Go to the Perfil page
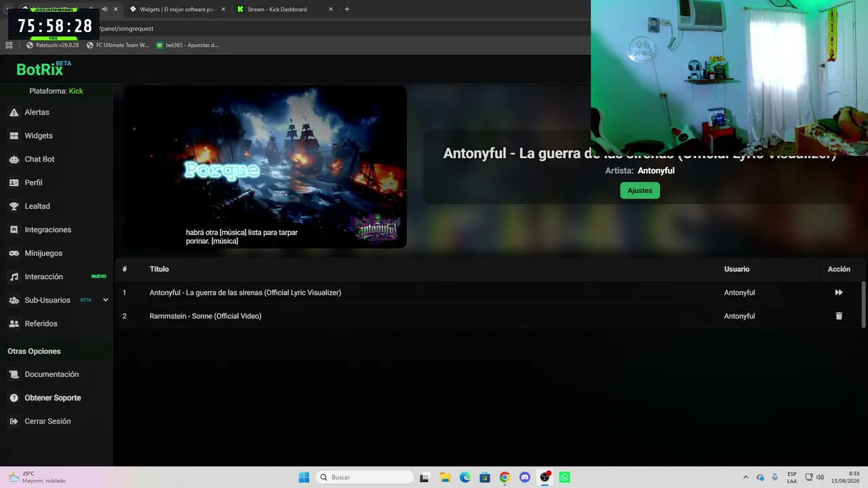868x488 pixels. (x=33, y=182)
